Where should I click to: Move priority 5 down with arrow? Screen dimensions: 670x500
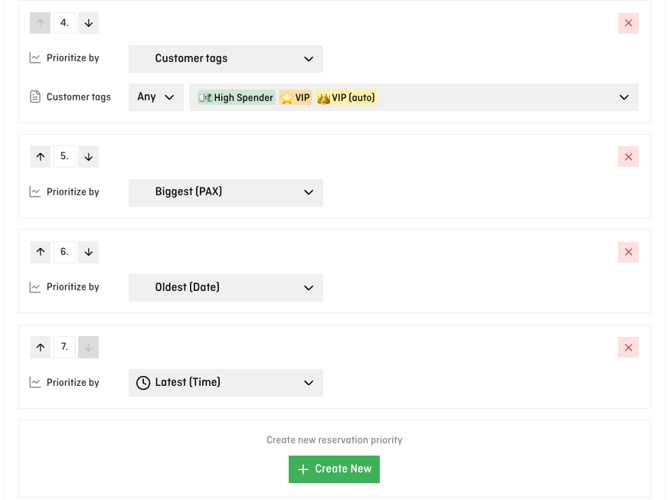pos(88,156)
